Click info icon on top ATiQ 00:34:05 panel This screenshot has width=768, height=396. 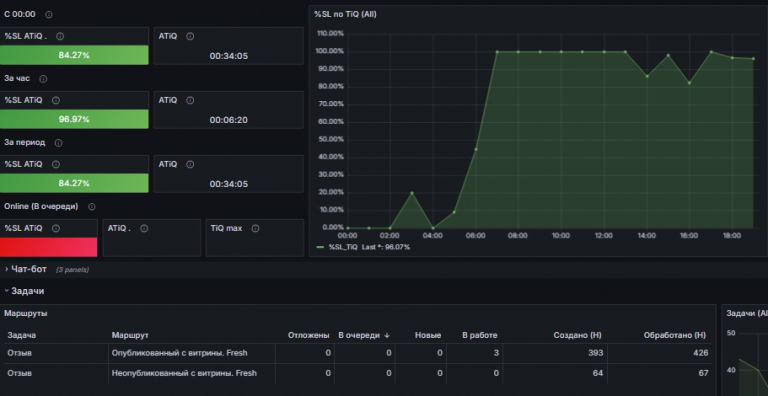190,36
